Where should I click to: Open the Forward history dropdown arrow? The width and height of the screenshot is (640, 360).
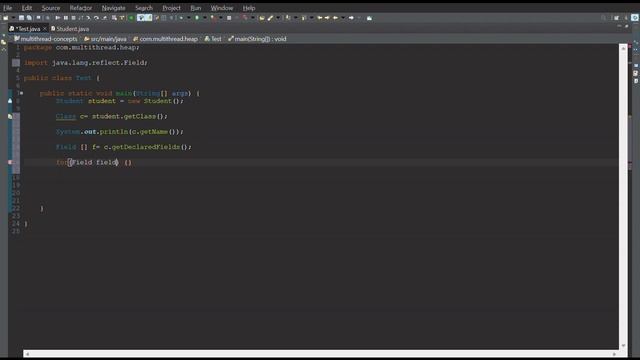(x=359, y=18)
